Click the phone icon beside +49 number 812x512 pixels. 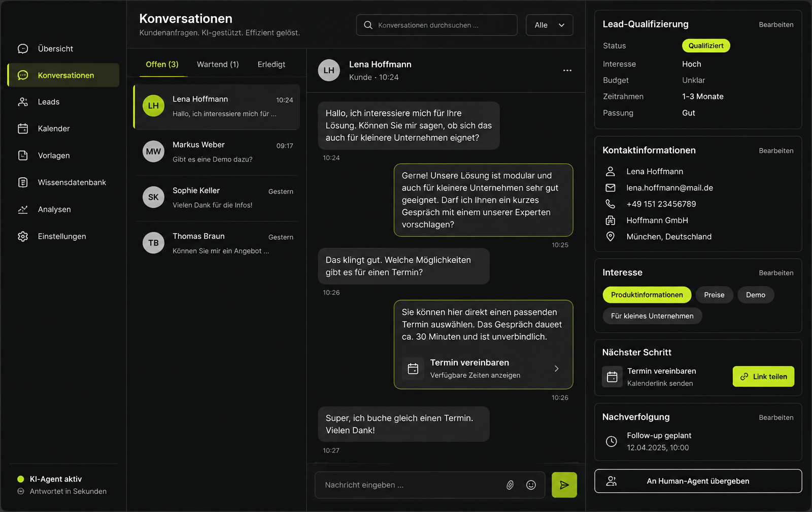coord(611,204)
